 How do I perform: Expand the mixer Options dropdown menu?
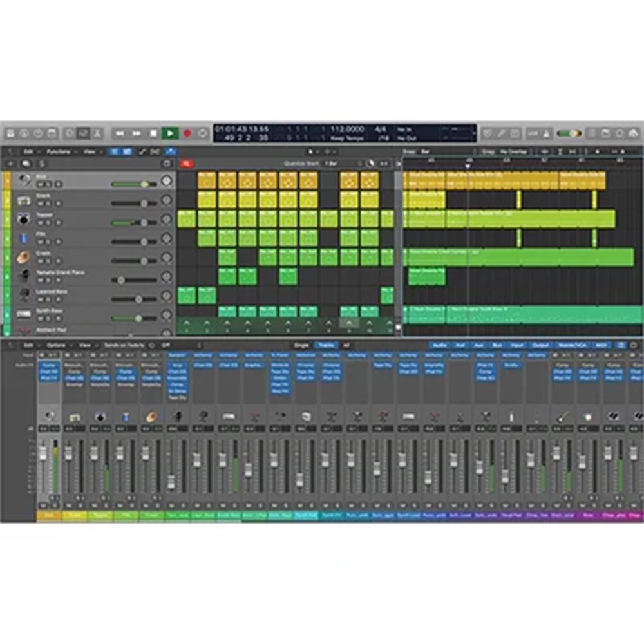[56, 345]
